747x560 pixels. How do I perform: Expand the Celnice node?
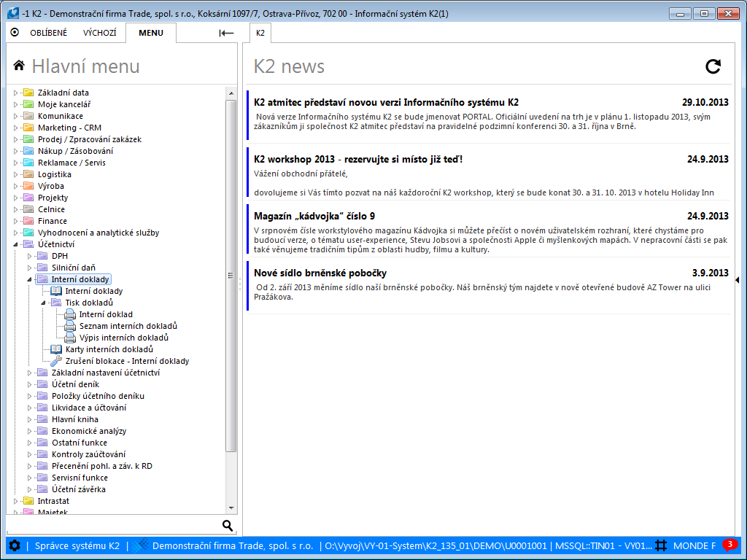pos(15,209)
